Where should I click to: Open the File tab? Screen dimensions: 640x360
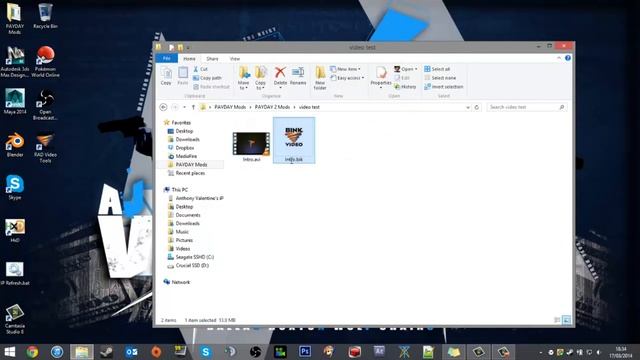point(167,58)
